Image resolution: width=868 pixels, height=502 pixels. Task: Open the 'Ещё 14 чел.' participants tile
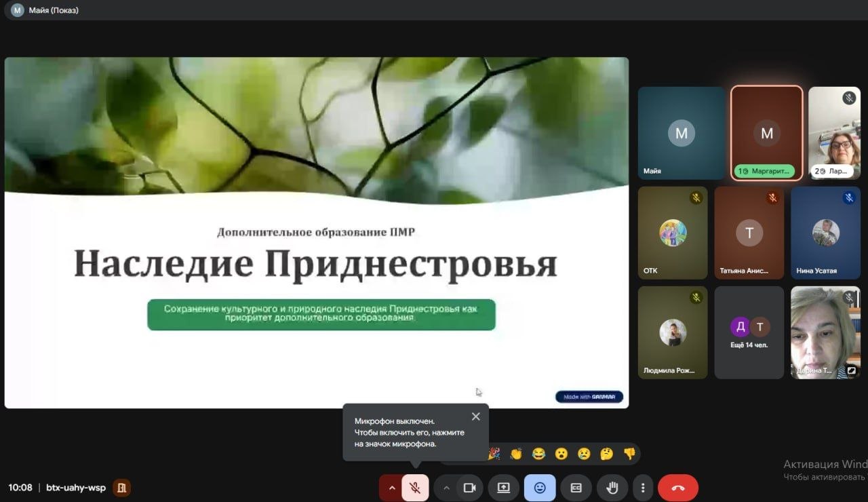point(749,332)
